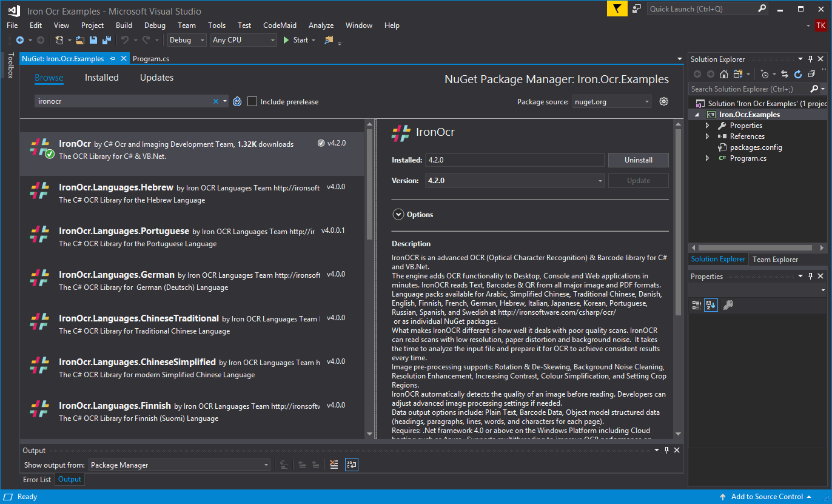Open Solution Explorer Home view
Image resolution: width=832 pixels, height=504 pixels.
[x=723, y=74]
